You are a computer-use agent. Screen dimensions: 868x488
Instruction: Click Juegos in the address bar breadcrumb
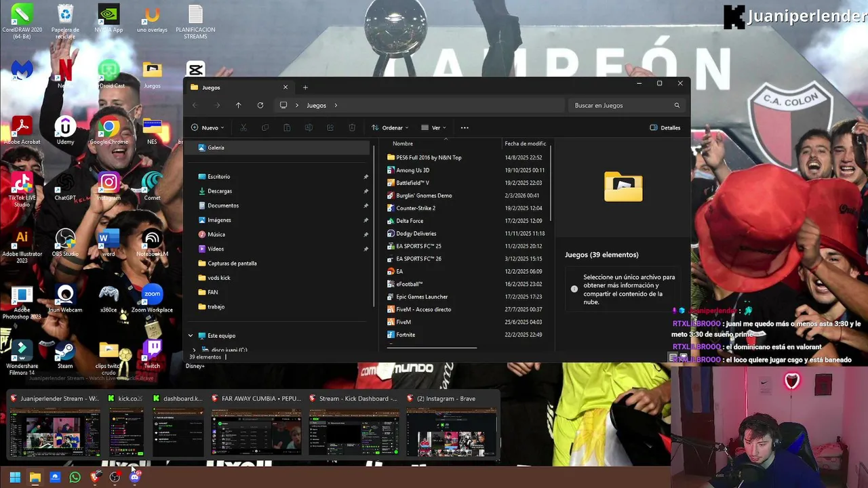(x=316, y=105)
